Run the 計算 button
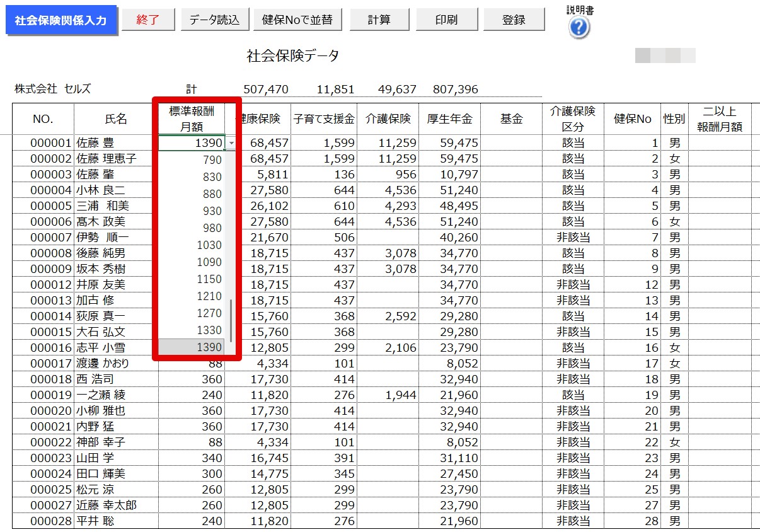The width and height of the screenshot is (760, 532). coord(379,20)
